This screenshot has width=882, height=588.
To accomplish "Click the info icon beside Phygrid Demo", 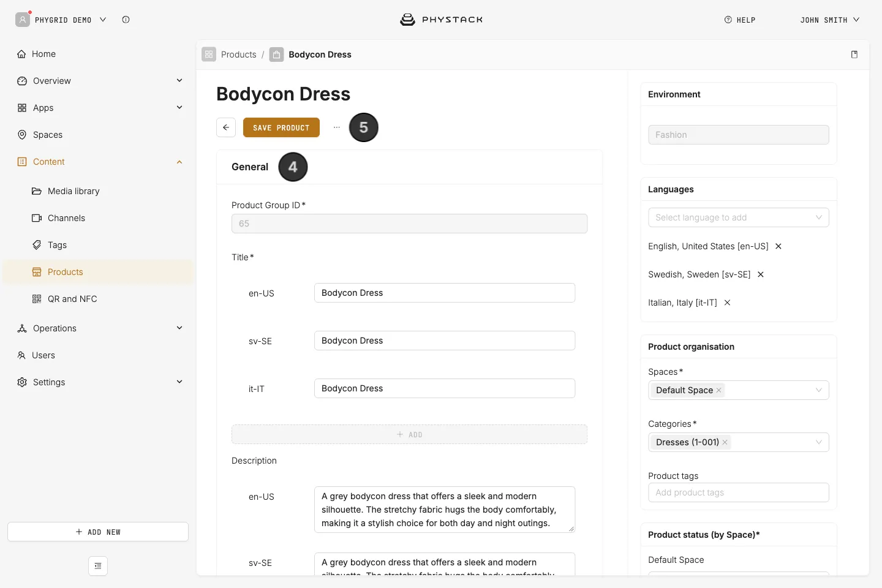I will click(x=126, y=20).
